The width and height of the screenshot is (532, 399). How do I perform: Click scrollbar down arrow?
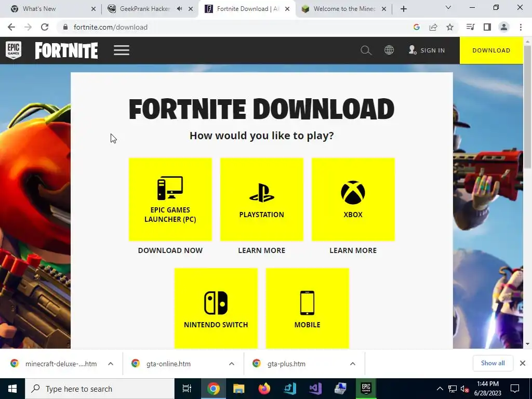tap(528, 344)
